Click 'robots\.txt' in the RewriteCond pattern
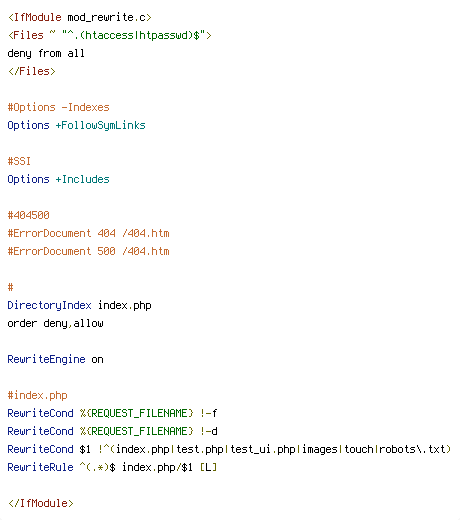 coord(413,449)
